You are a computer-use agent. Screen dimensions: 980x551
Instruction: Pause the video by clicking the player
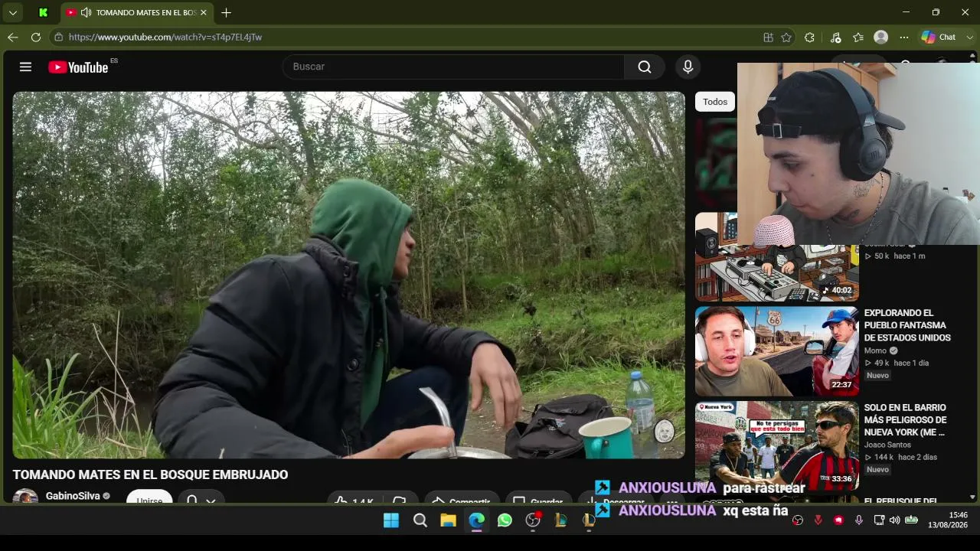[349, 275]
